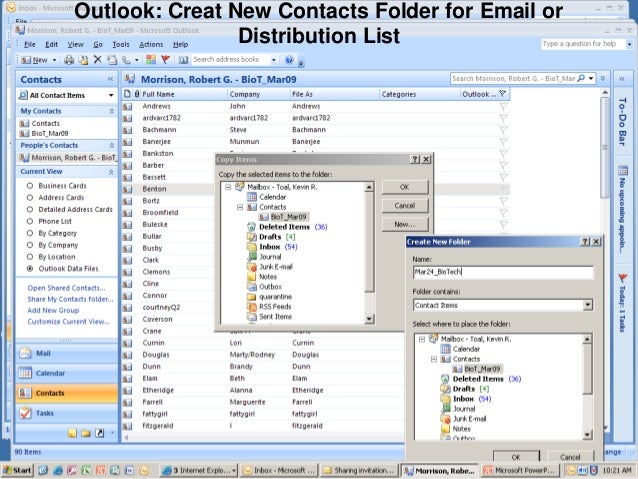Click the Folder List icon at navigation pane bottom
This screenshot has height=479, width=638.
click(x=86, y=433)
